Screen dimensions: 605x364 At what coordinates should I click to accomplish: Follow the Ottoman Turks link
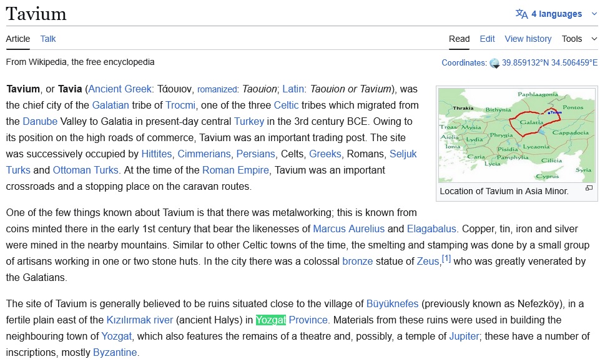(86, 170)
